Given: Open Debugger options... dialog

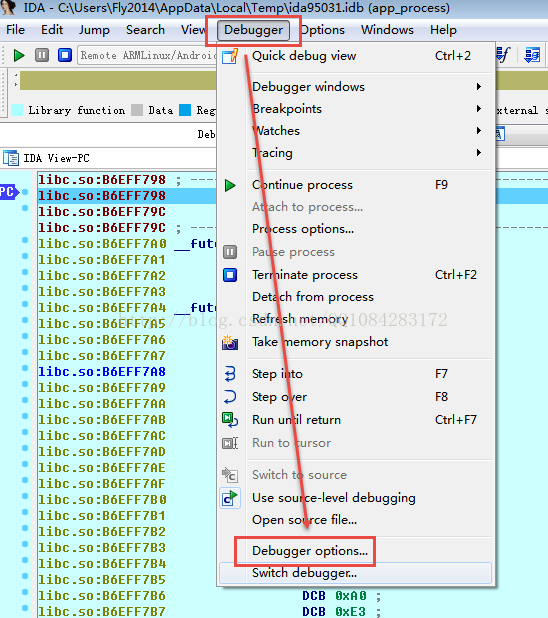Looking at the screenshot, I should tap(310, 551).
